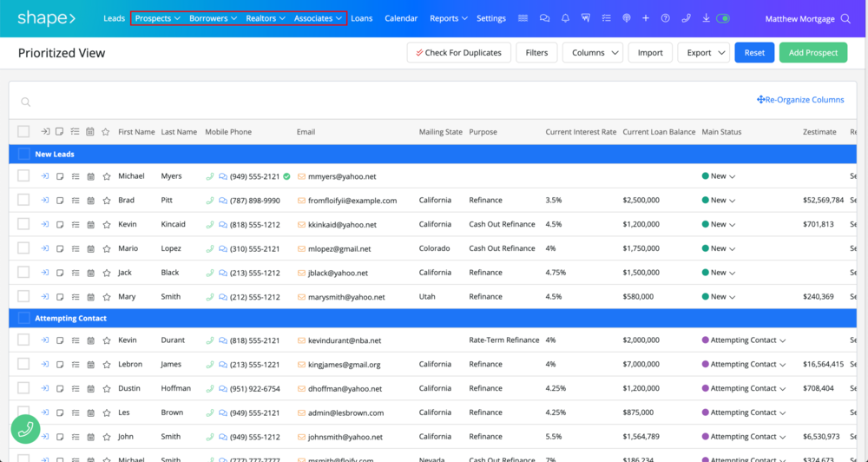
Task: Click the open-record arrow icon for Kevin Durant
Action: point(45,340)
